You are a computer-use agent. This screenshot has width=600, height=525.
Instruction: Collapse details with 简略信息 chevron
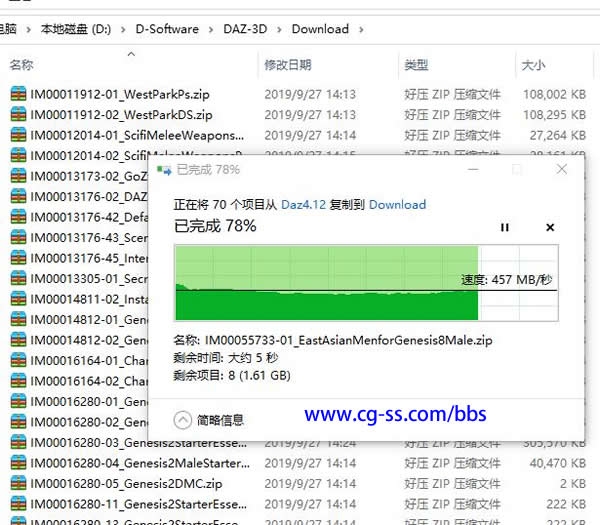click(183, 420)
